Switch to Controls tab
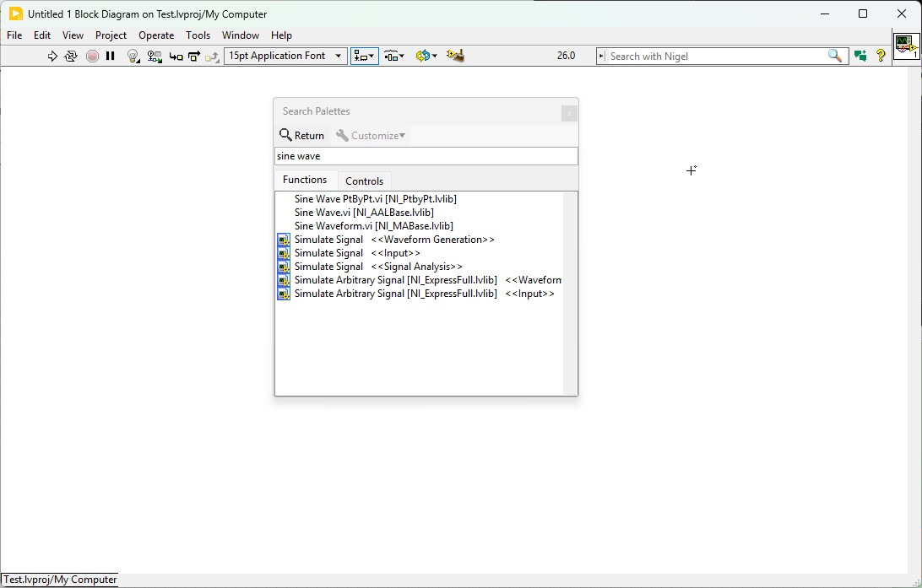The height and width of the screenshot is (588, 922). (364, 181)
